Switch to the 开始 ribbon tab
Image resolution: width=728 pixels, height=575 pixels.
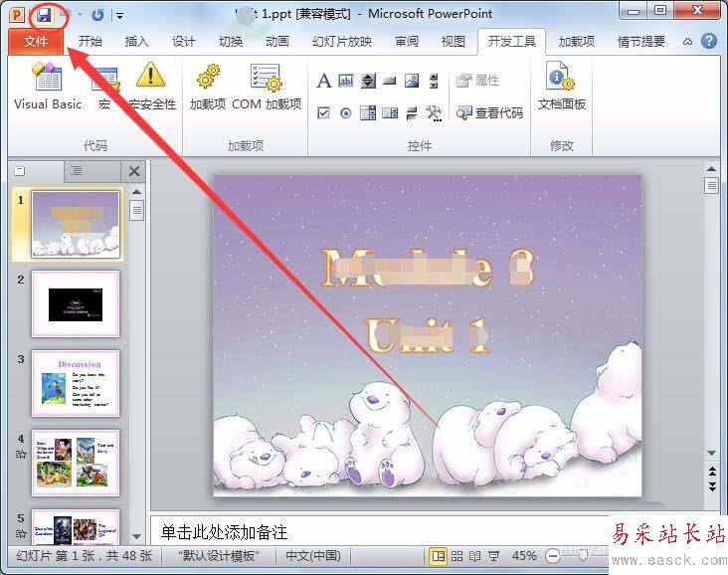point(91,42)
